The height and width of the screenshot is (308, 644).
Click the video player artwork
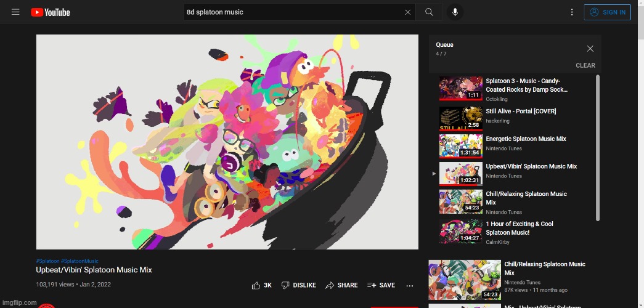tap(227, 142)
